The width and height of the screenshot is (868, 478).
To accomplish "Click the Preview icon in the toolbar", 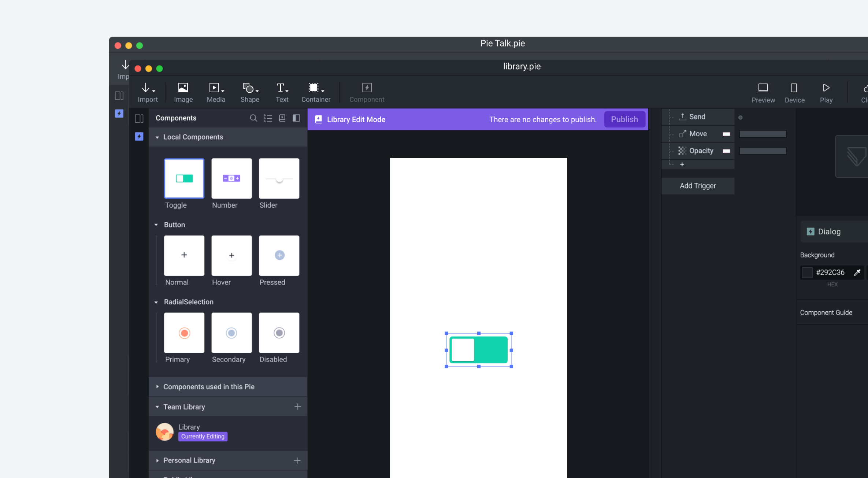I will (763, 88).
